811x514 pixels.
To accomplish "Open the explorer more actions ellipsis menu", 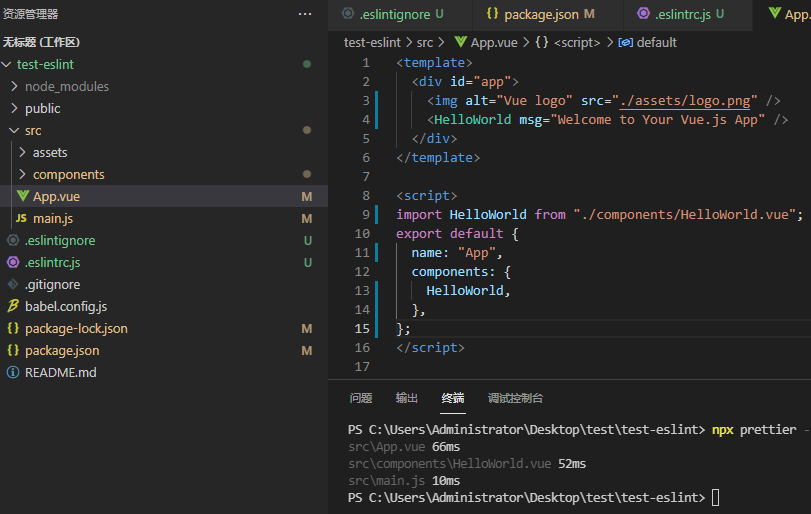I will [305, 14].
